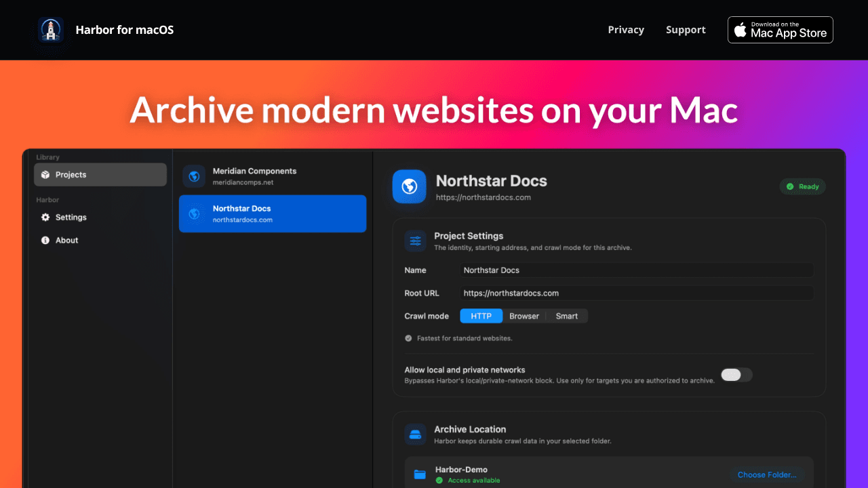The width and height of the screenshot is (868, 488).
Task: Click the Harbor-Demo folder icon
Action: (x=420, y=474)
